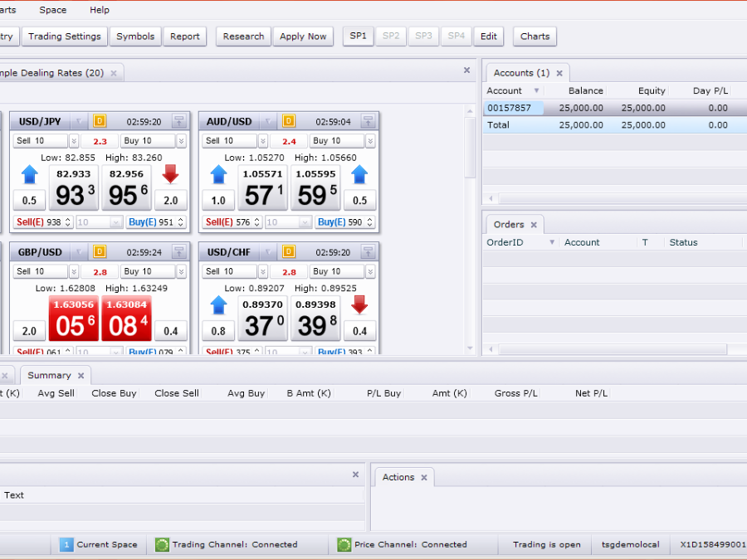Screen dimensions: 747x560
Task: Expand the USD/JPY Sell 10 amount dropdown
Action: tap(74, 141)
